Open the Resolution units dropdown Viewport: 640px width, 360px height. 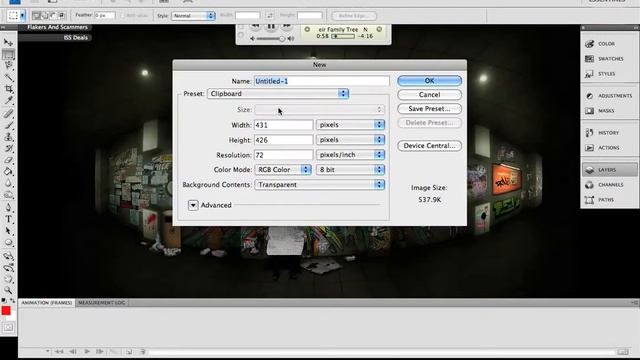pyautogui.click(x=350, y=155)
